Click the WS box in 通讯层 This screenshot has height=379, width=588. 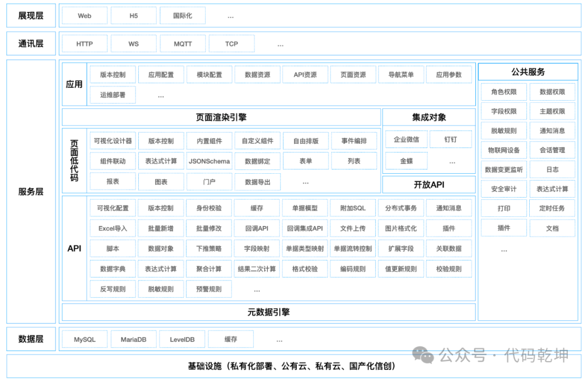134,44
